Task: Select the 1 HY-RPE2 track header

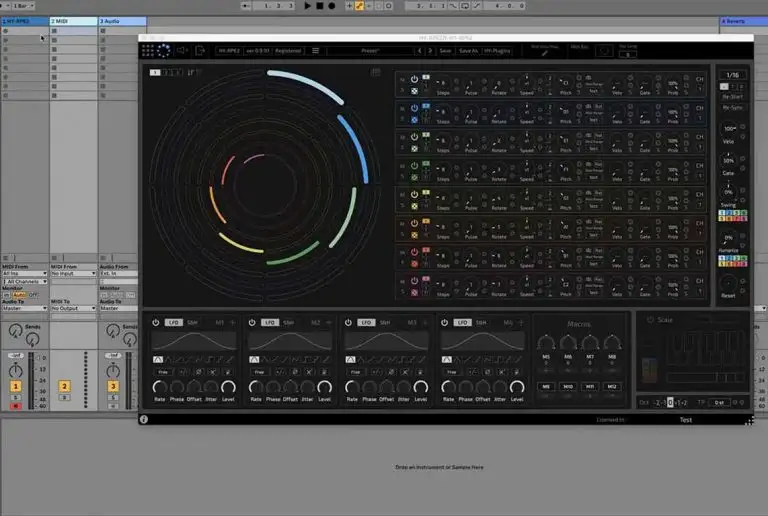Action: (x=24, y=21)
